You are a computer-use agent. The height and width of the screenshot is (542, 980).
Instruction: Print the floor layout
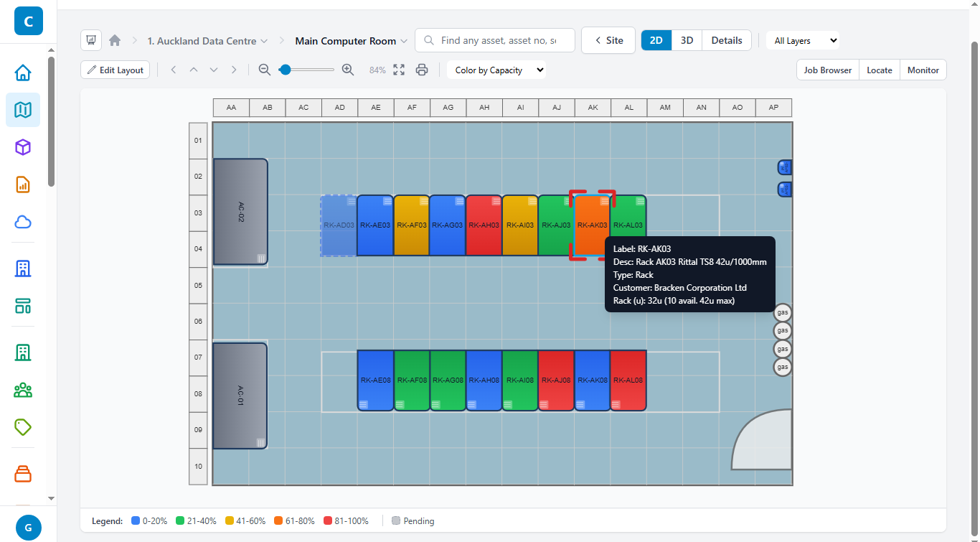[422, 70]
